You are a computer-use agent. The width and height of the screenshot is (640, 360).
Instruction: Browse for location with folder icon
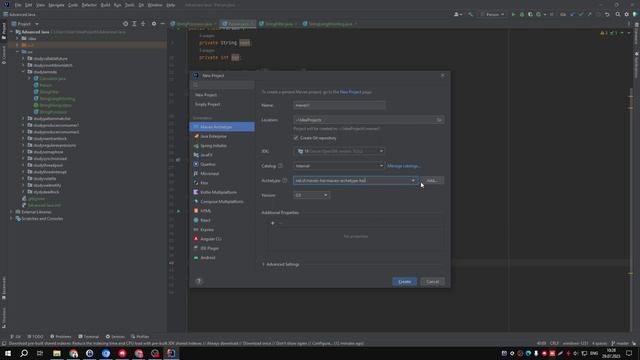coord(439,120)
